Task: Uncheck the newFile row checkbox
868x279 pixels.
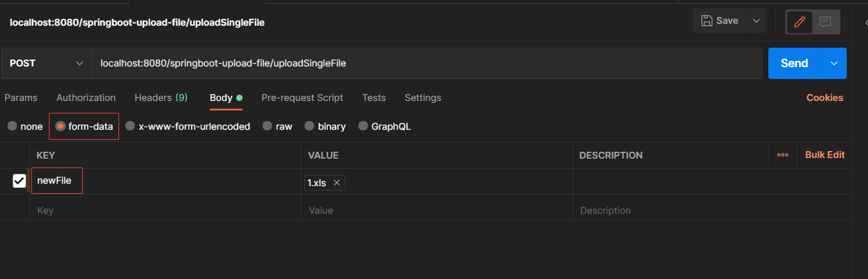Action: [x=19, y=181]
